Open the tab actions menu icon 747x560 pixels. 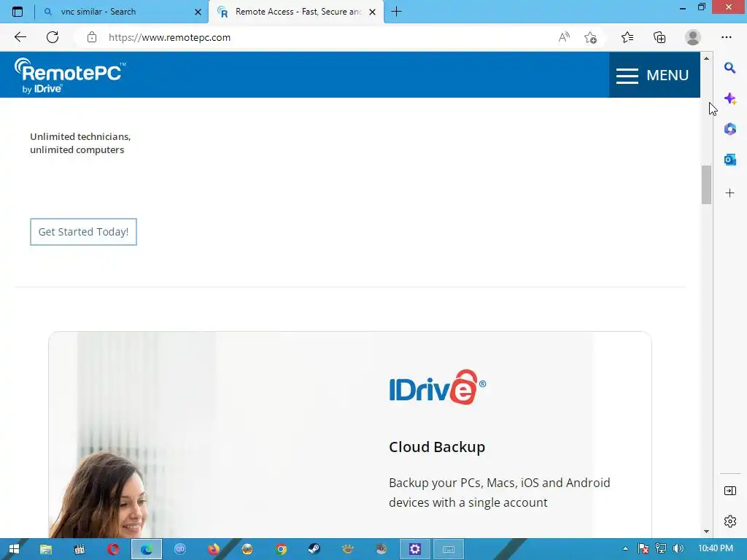[x=18, y=12]
